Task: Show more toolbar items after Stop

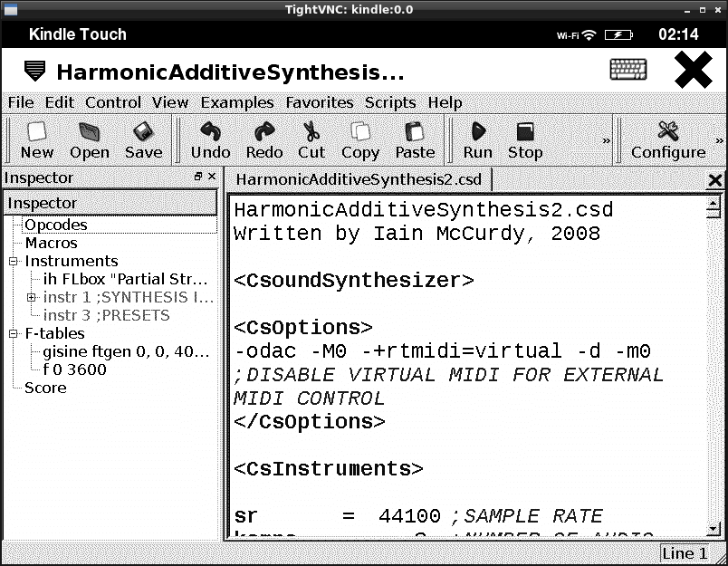Action: tap(606, 140)
